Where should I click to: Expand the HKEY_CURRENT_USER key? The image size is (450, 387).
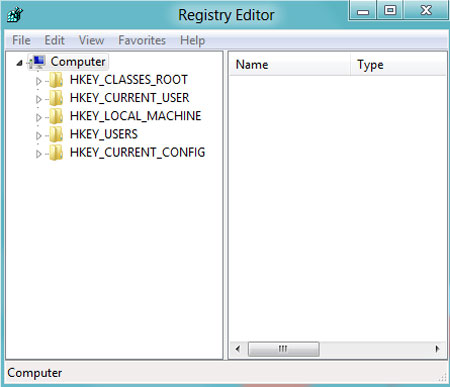[39, 99]
